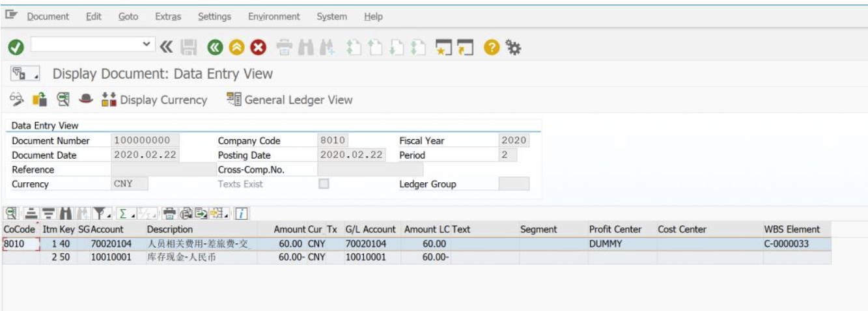This screenshot has width=868, height=311.
Task: Sort ascending in the ALV toolbar
Action: point(31,213)
